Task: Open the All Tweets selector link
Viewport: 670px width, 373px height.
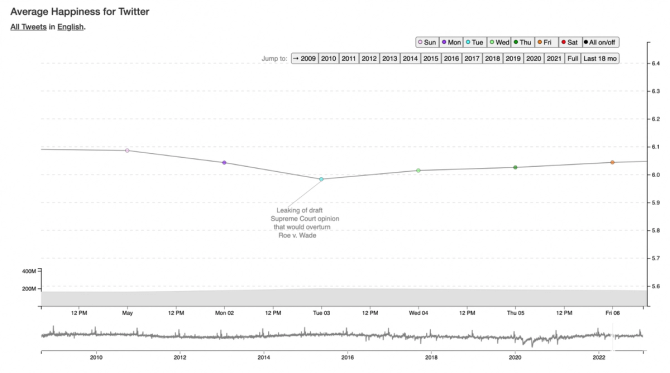Action: click(28, 27)
